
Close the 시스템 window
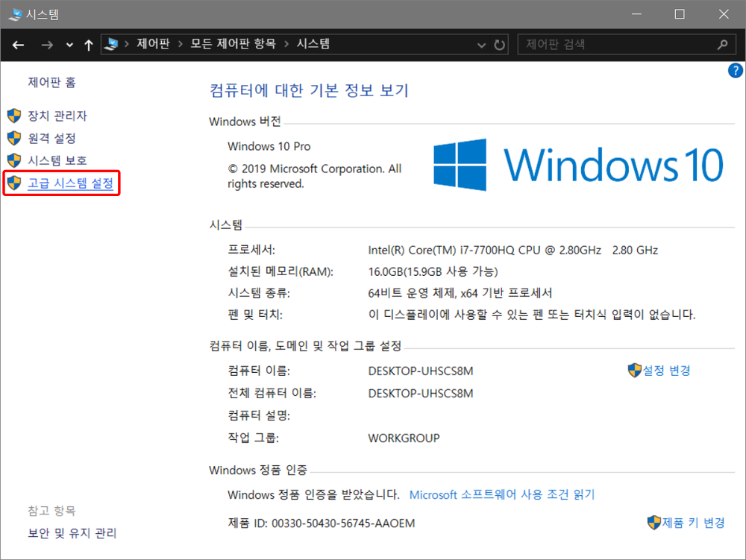724,14
